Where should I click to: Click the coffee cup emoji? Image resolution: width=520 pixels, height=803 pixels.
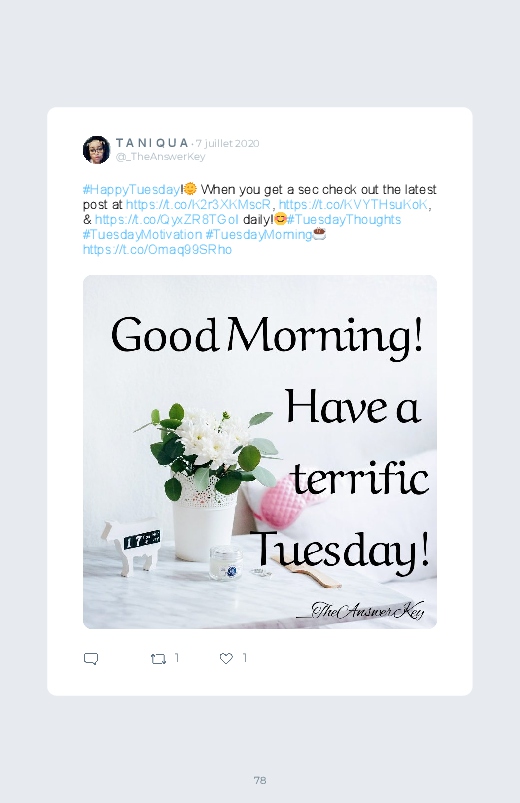tap(319, 234)
